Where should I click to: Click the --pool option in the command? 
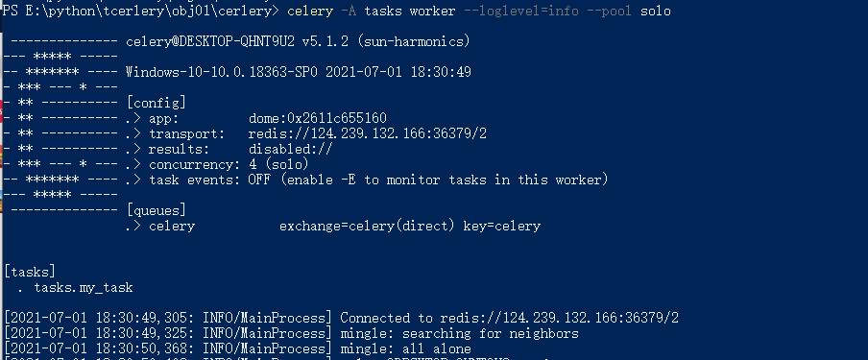coord(609,12)
